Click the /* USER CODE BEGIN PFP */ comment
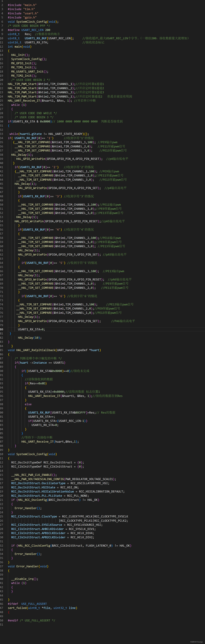This screenshot has height=644, width=205. (29, 26)
